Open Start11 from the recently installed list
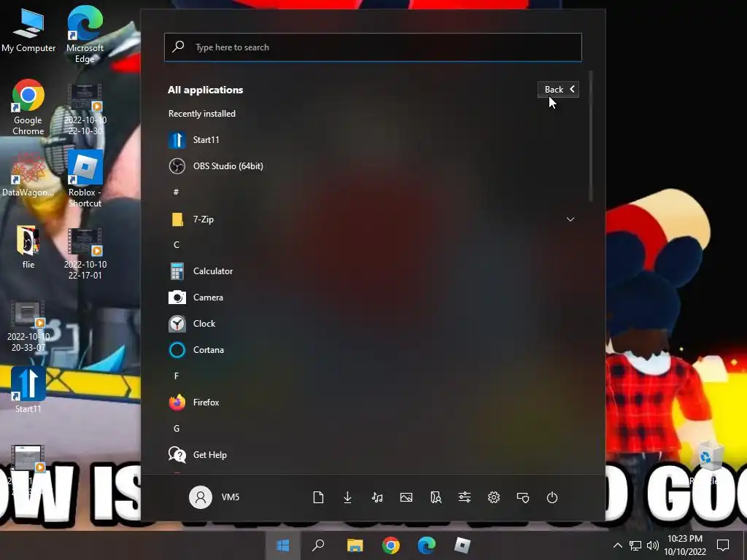Screen dimensions: 747x560 [371, 139]
